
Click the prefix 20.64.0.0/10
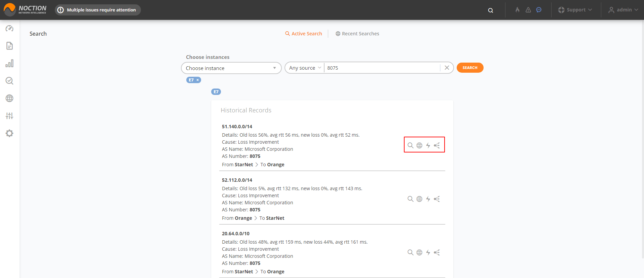236,234
